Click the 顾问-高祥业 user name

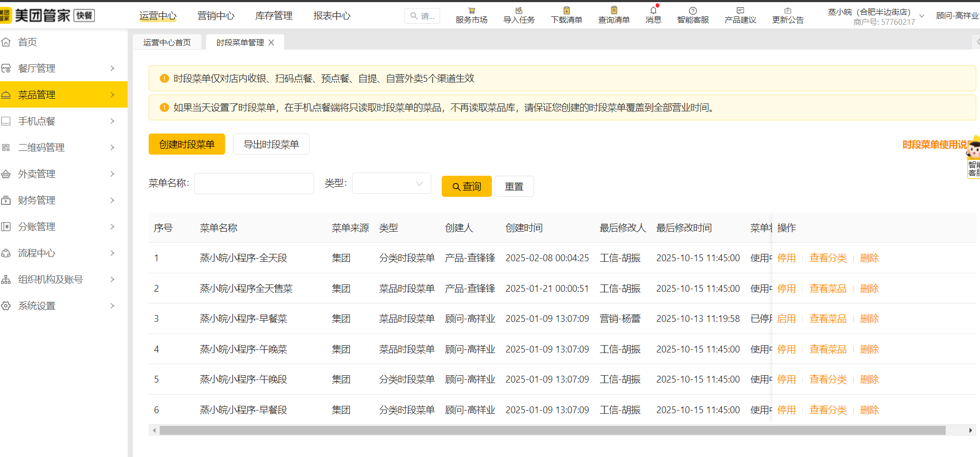tap(957, 16)
